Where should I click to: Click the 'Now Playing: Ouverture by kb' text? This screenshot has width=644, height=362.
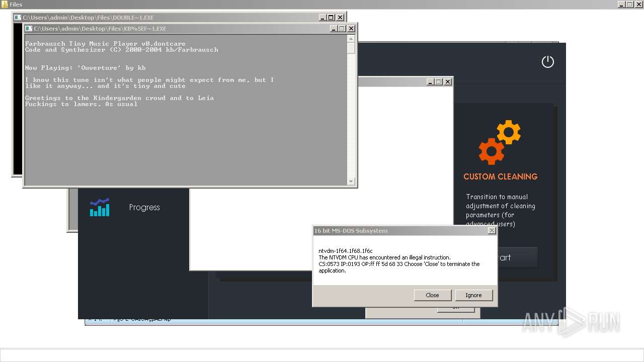click(85, 68)
